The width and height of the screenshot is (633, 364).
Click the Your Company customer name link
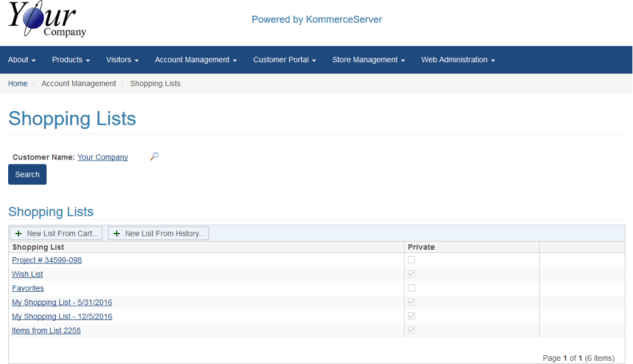(x=102, y=158)
